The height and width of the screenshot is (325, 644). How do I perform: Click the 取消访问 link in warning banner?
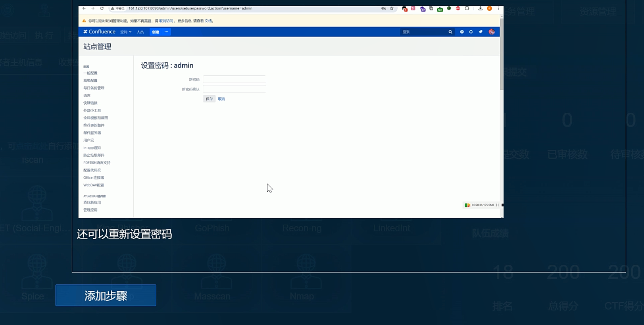tap(166, 21)
